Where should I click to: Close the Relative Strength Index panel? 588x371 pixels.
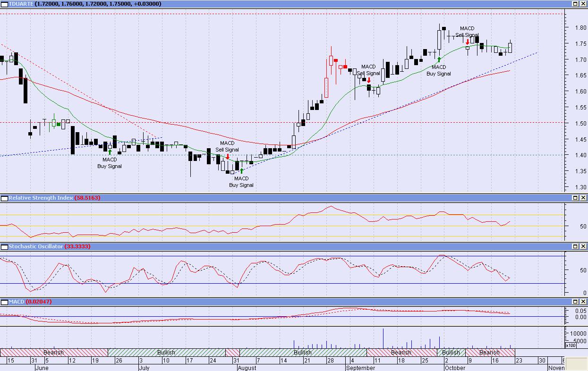coord(583,198)
